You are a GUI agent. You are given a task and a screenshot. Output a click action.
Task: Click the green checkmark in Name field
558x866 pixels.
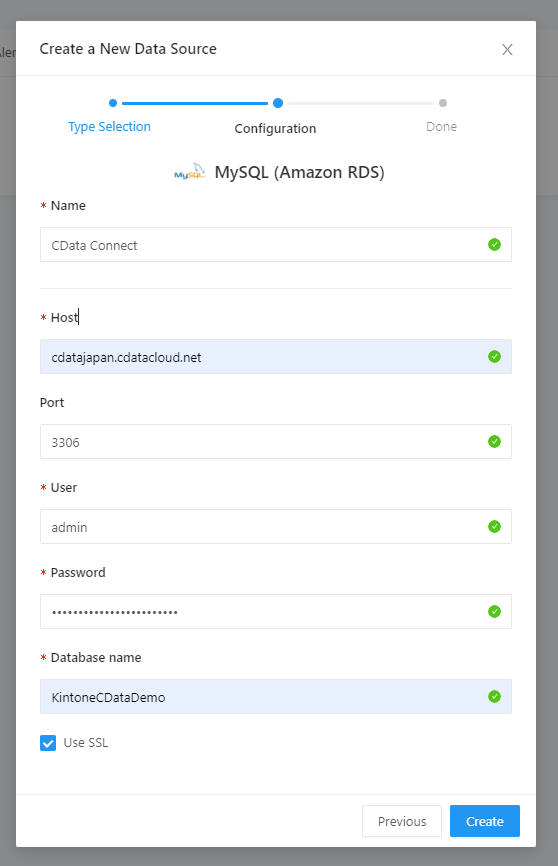click(x=494, y=245)
